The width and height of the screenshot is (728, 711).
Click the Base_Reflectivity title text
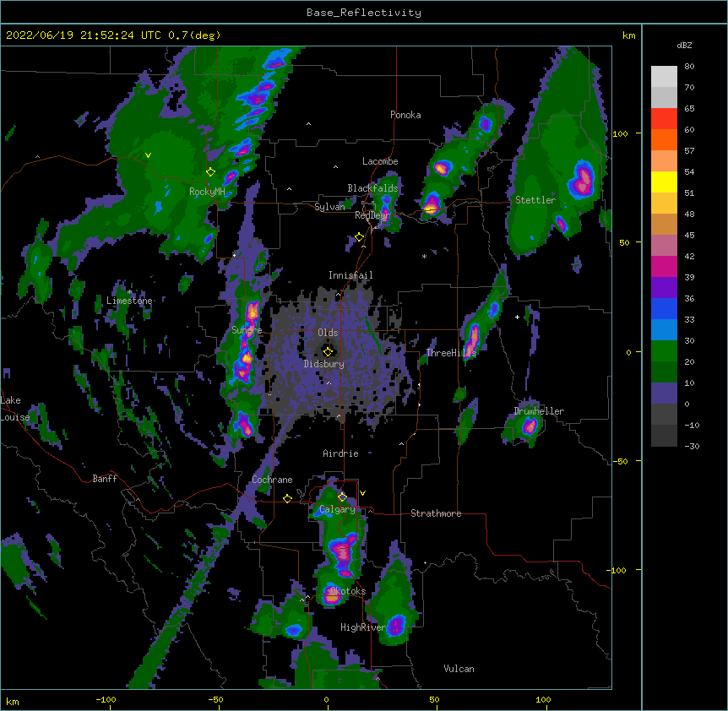click(x=364, y=13)
